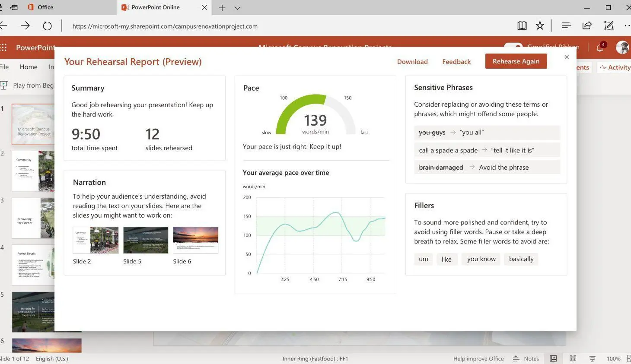Click the Office tab-aside back icon
This screenshot has width=631, height=364.
click(x=14, y=7)
